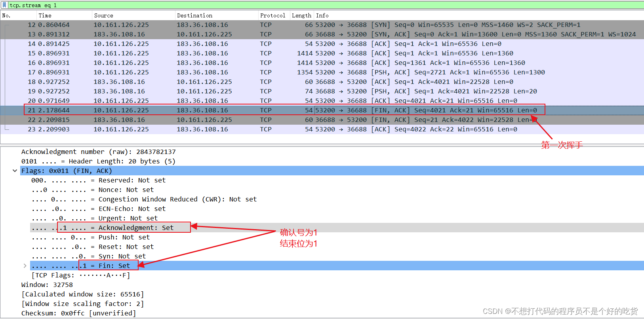Select packet 20 with Seq=4021 Ack=21
644x319 pixels.
(x=322, y=101)
